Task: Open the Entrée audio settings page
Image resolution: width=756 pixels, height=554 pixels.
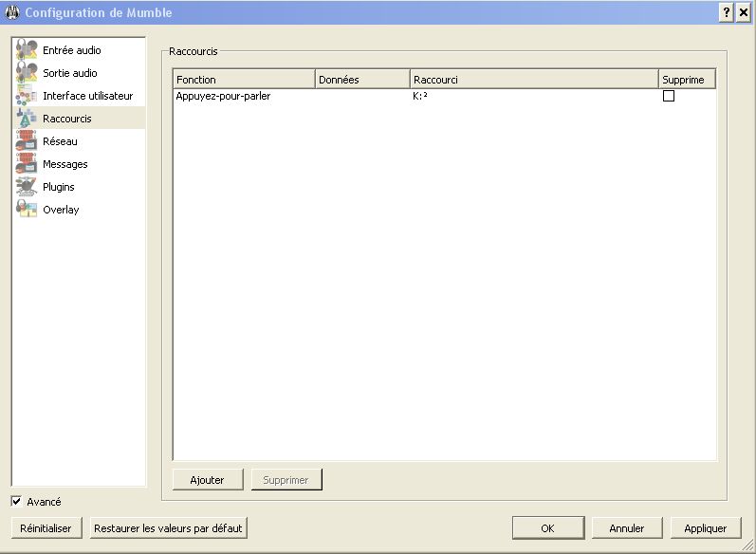Action: click(x=79, y=49)
